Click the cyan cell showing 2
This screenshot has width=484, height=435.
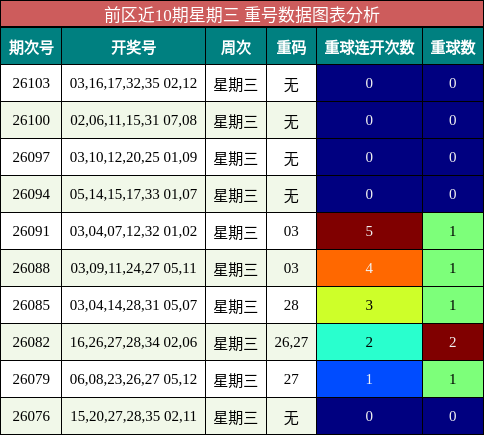pyautogui.click(x=369, y=342)
